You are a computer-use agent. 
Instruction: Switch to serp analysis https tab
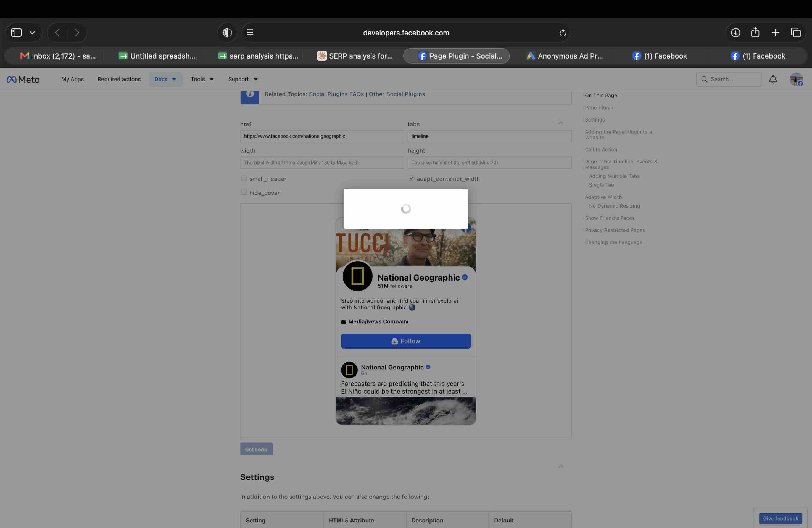[x=258, y=56]
